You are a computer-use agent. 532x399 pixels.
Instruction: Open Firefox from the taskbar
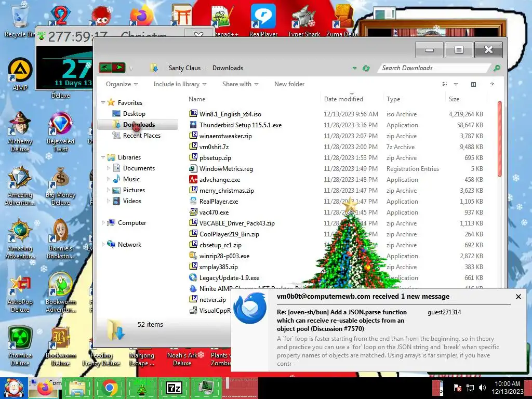46,388
